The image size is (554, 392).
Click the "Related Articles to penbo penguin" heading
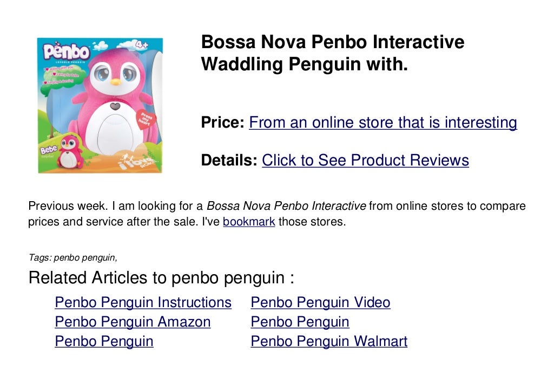point(161,278)
